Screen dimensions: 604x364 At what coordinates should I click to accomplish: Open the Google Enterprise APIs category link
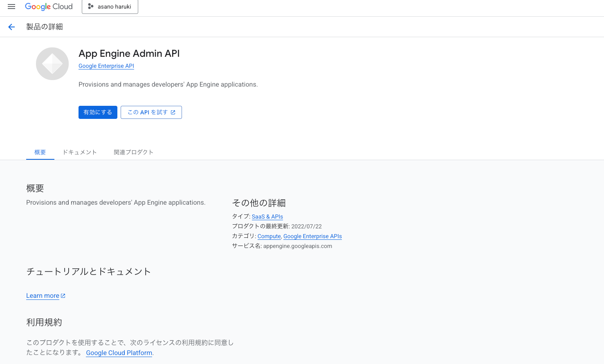click(312, 236)
